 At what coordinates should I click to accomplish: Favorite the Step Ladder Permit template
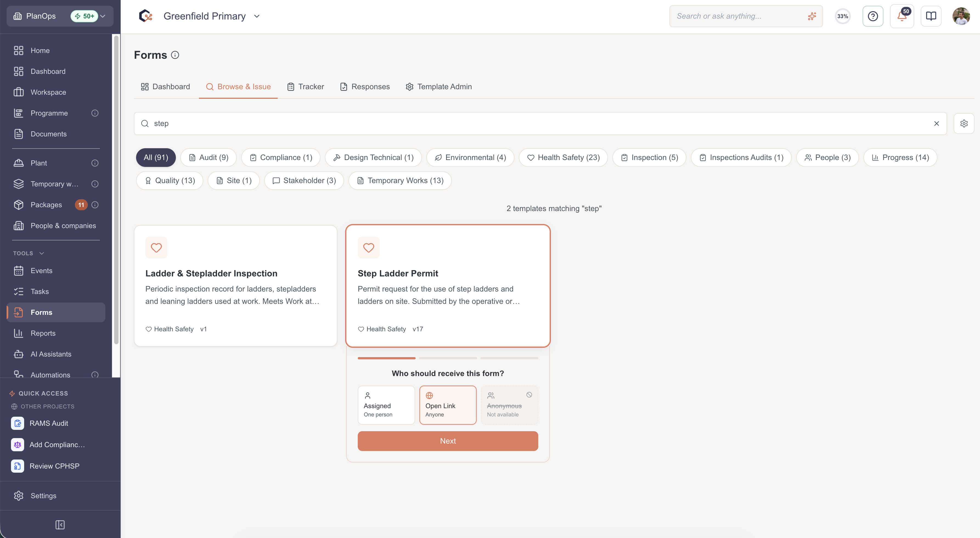pyautogui.click(x=369, y=248)
